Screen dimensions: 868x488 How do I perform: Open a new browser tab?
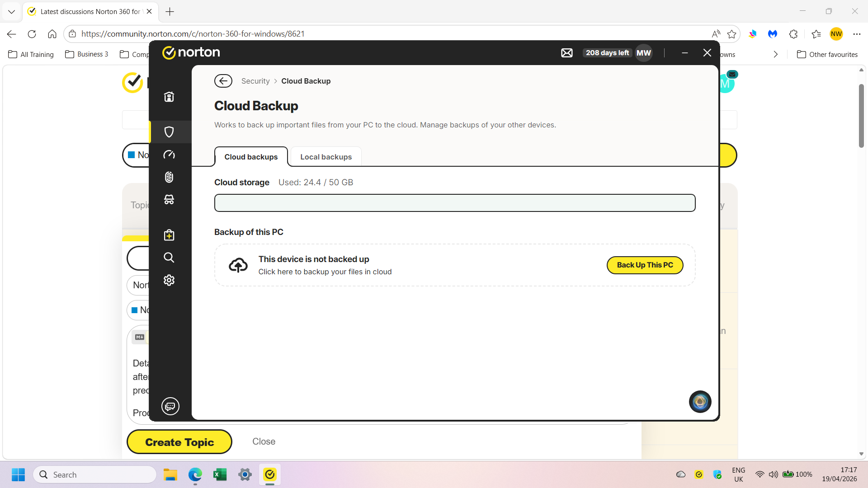[170, 12]
